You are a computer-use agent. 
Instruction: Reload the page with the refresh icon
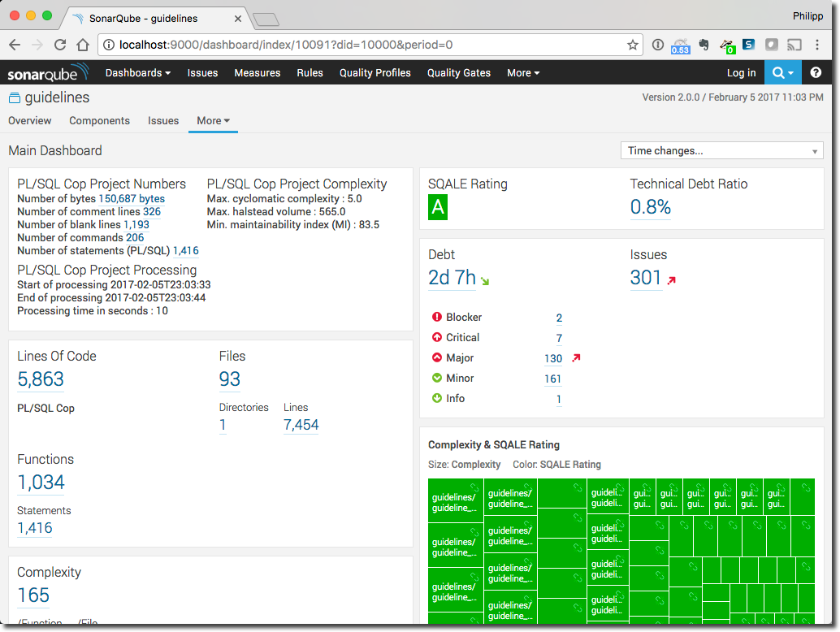[60, 45]
